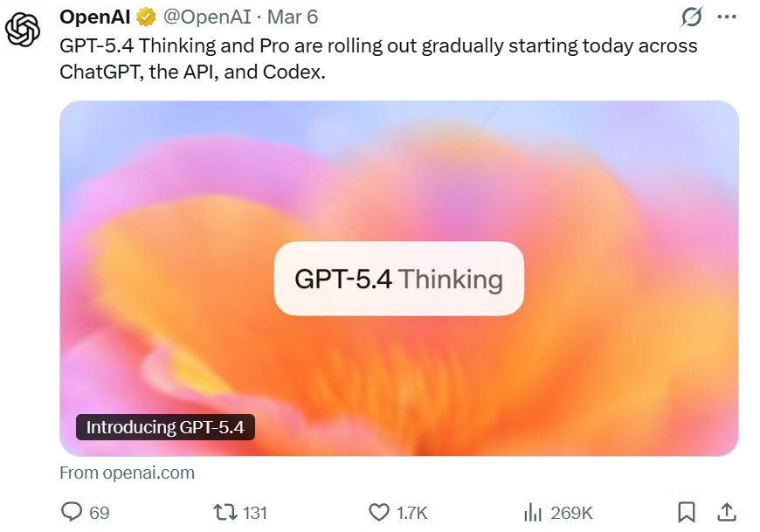
Task: Bookmark this post
Action: [x=687, y=512]
